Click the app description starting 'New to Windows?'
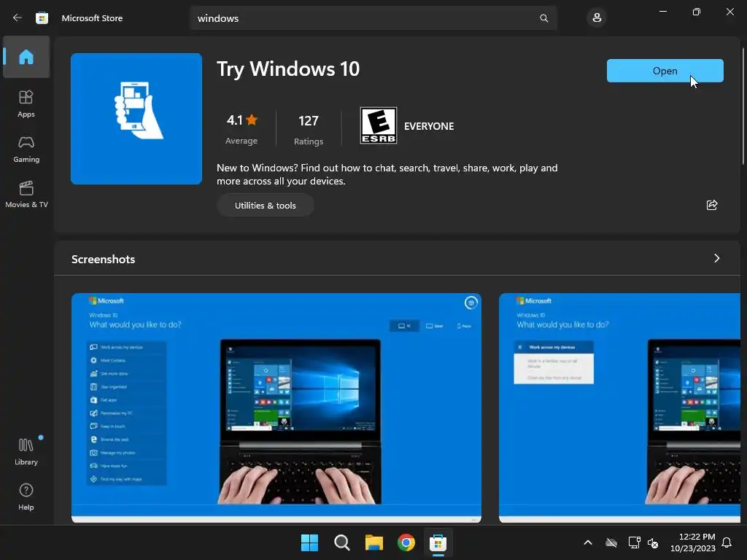Viewport: 747px width, 560px height. [x=387, y=174]
